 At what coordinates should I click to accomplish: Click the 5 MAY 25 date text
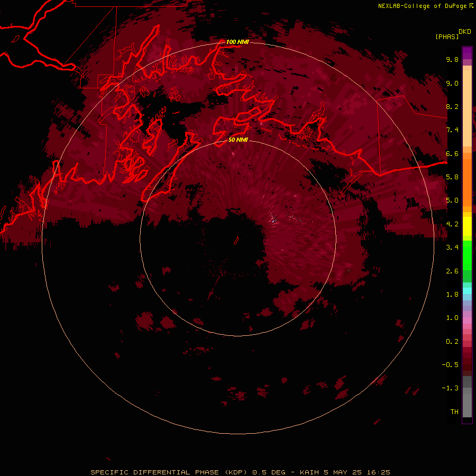click(x=343, y=472)
